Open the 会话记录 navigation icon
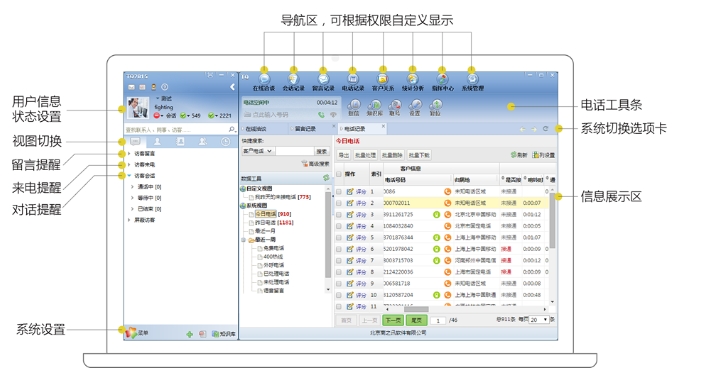Screen dimensions: 711x370 tap(293, 79)
